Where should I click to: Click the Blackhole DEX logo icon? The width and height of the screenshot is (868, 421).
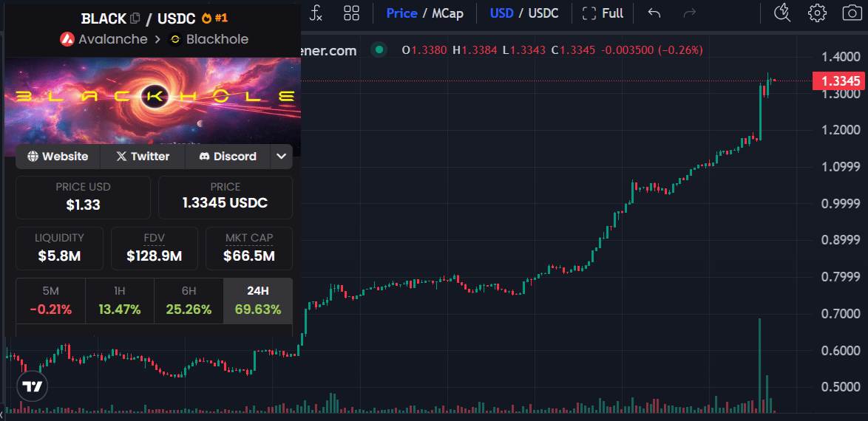pyautogui.click(x=175, y=39)
